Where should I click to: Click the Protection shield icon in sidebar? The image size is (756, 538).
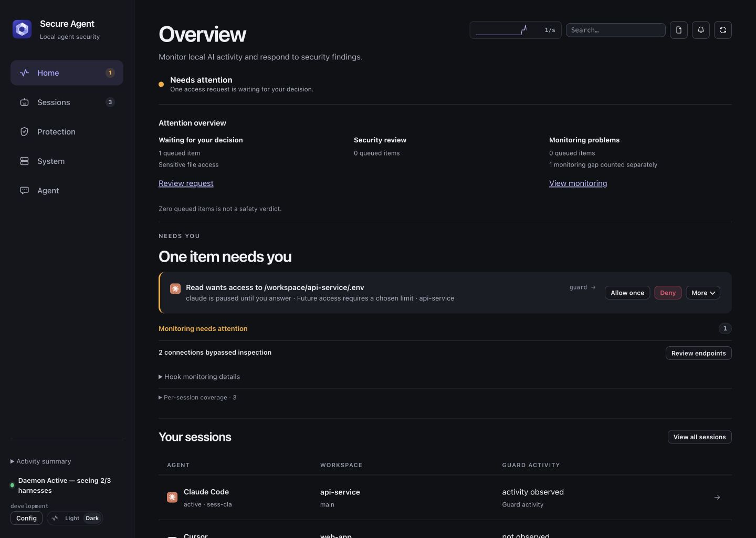click(x=24, y=132)
